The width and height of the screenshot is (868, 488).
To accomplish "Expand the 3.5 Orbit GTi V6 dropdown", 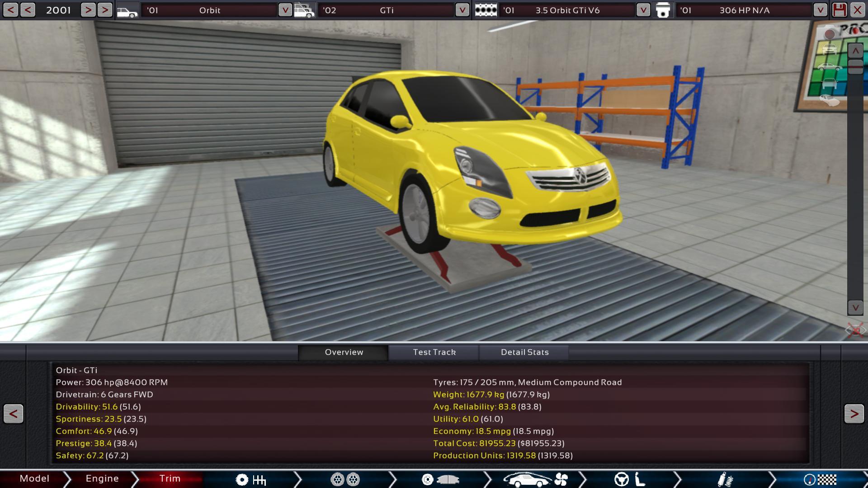I will [643, 10].
